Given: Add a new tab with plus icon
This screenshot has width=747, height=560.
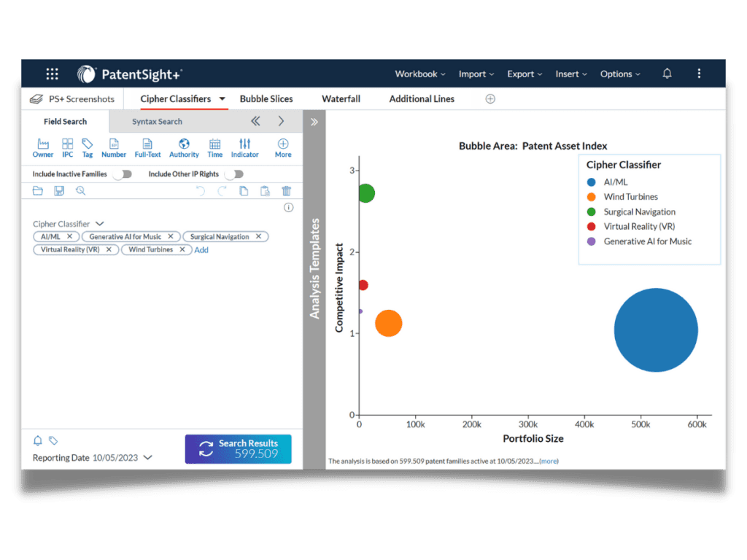Looking at the screenshot, I should [490, 99].
